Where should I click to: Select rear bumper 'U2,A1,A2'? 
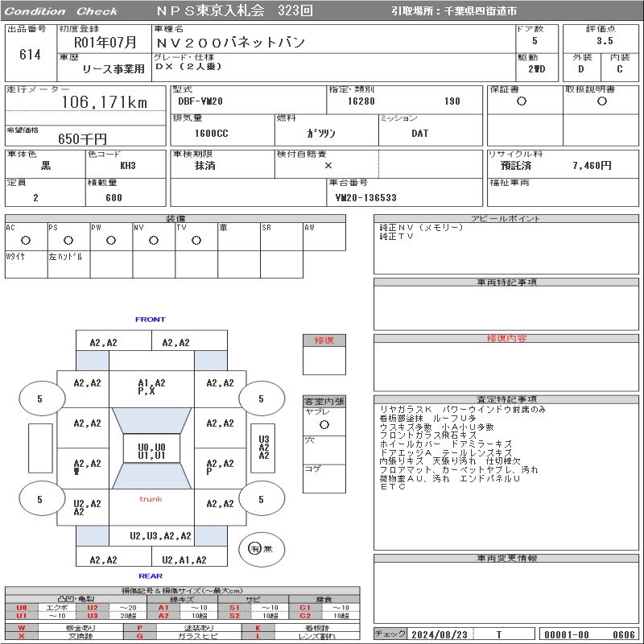pyautogui.click(x=184, y=559)
